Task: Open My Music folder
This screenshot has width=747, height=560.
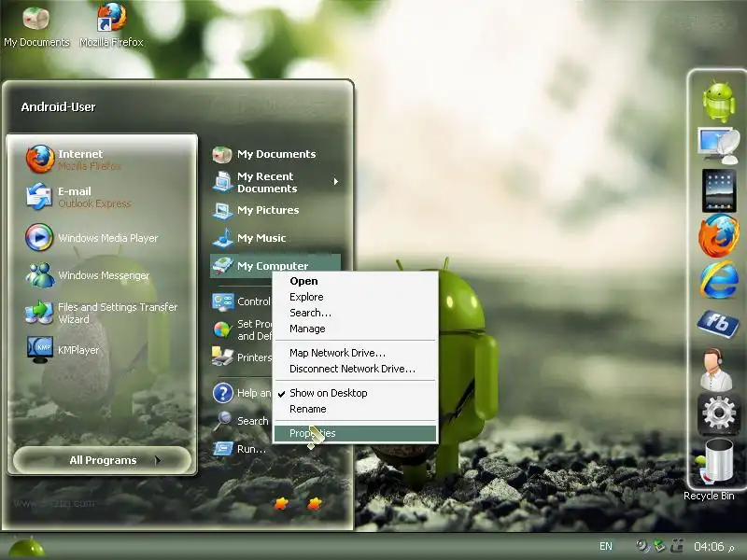Action: coord(275,238)
